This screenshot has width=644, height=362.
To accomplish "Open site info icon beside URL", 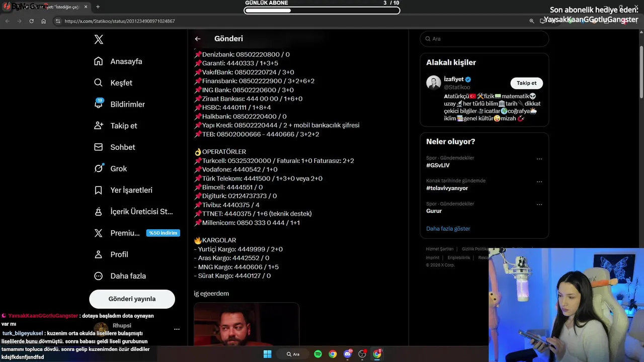I will point(58,21).
